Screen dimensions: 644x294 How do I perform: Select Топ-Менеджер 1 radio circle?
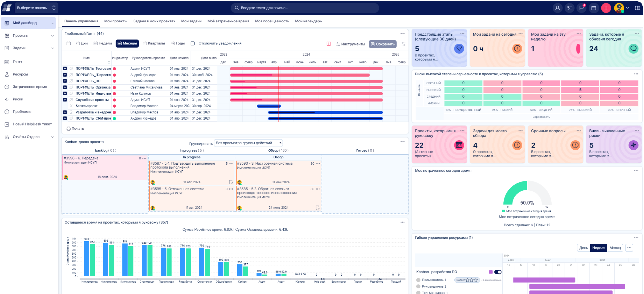[x=418, y=293]
